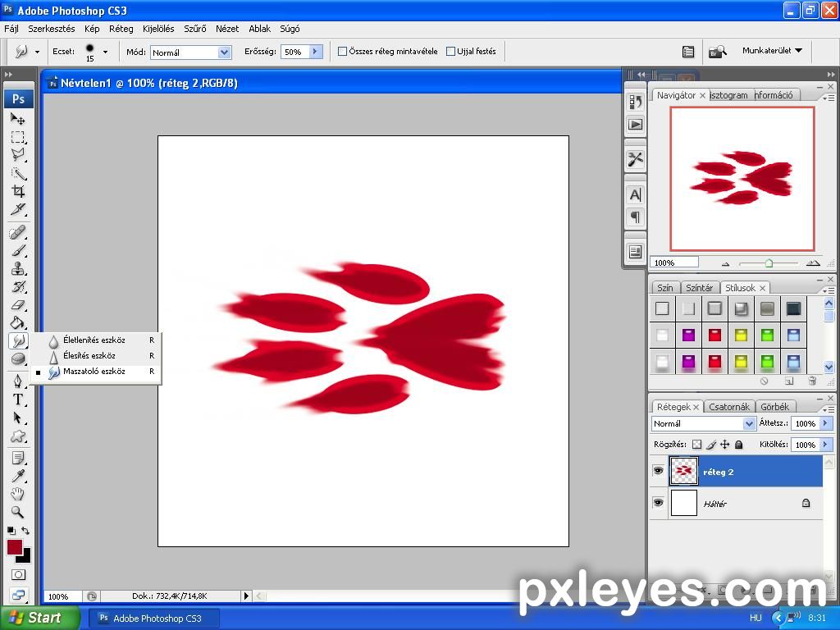Hide réteg 2 layer visibility
Image resolution: width=840 pixels, height=630 pixels.
pos(658,471)
